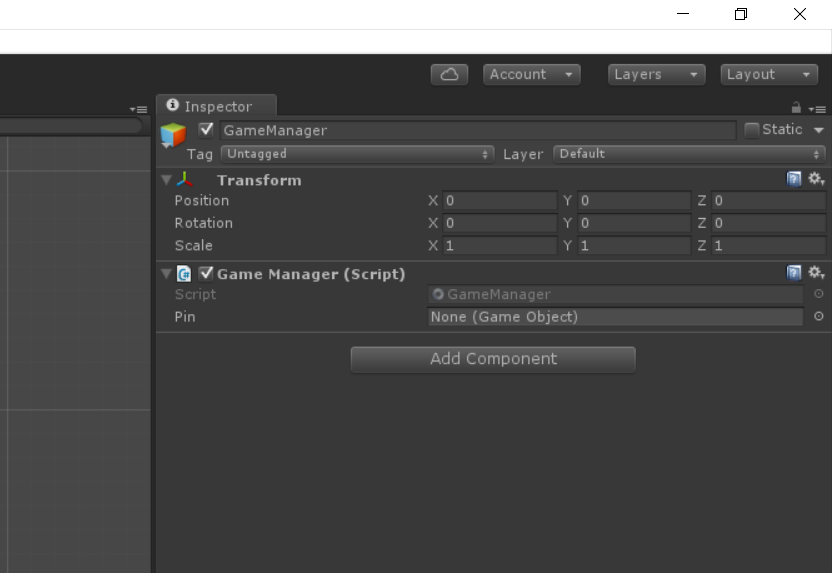
Task: Click the Position X field
Action: pos(500,201)
